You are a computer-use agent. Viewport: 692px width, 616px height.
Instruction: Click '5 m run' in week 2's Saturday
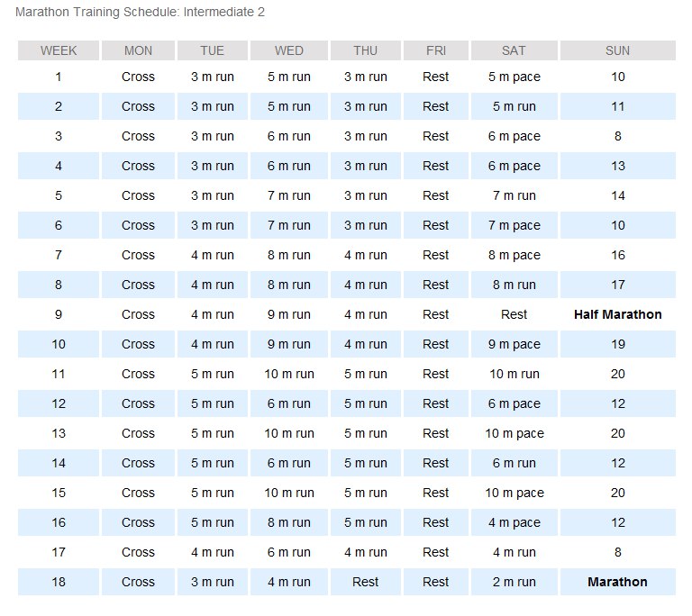514,106
